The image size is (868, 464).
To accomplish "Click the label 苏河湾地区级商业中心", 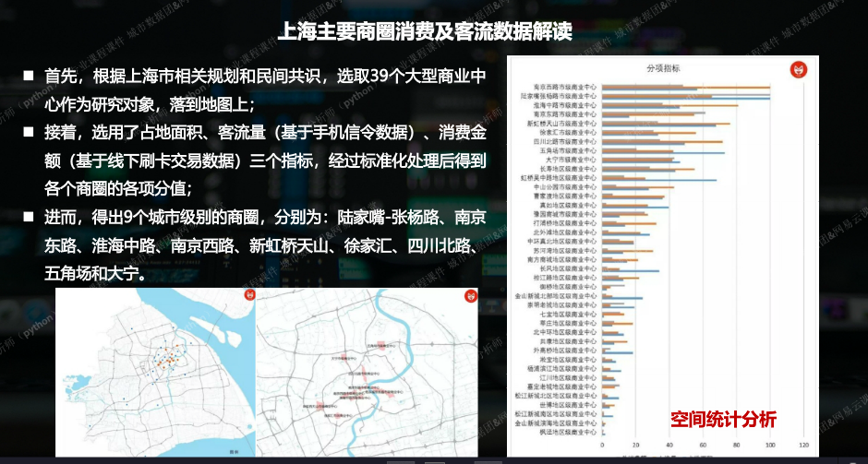I will coord(564,251).
